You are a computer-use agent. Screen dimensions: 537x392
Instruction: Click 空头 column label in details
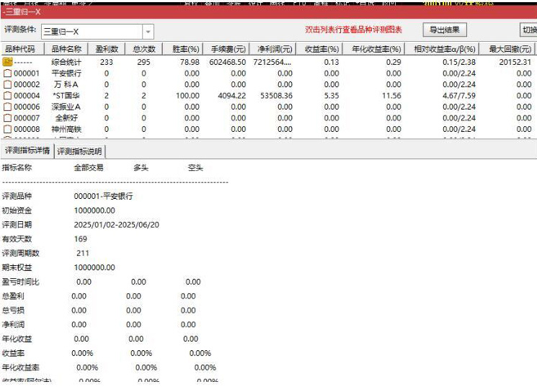click(x=195, y=167)
